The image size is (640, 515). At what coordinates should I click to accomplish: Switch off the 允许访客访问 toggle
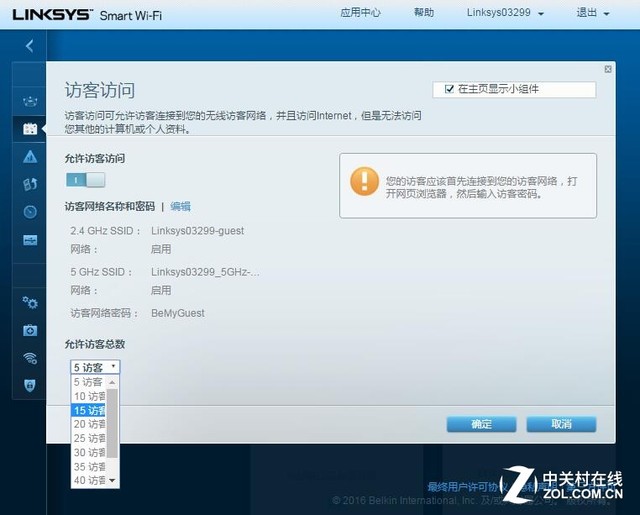[85, 180]
